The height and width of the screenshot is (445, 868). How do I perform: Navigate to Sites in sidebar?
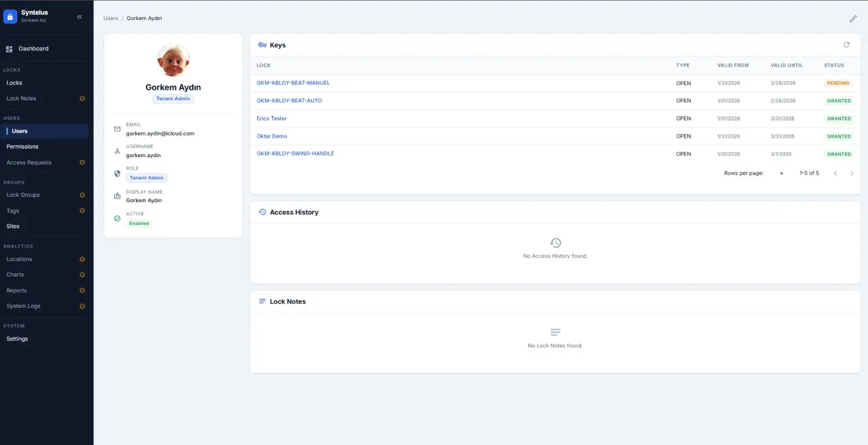13,227
